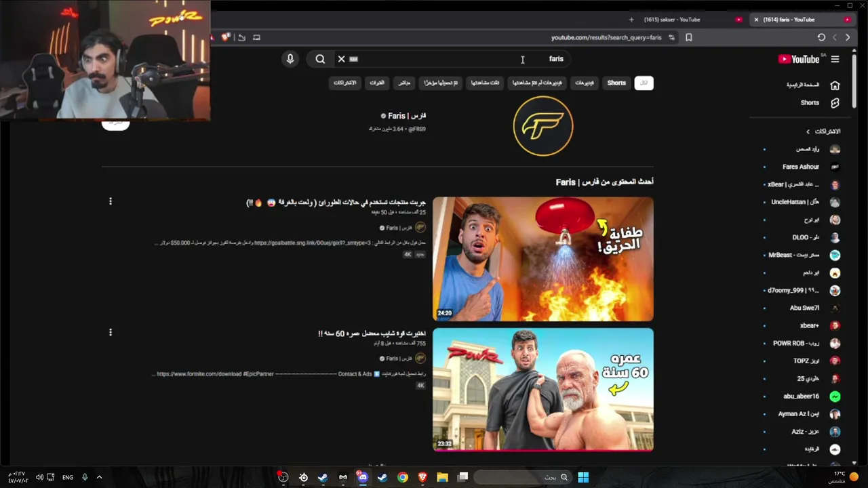Click the YouTube logo

[x=799, y=59]
